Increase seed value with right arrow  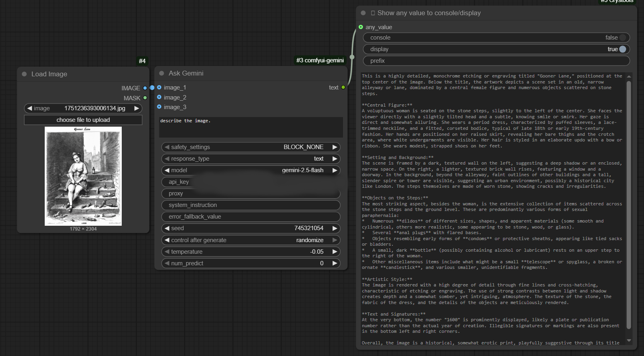[x=335, y=228]
